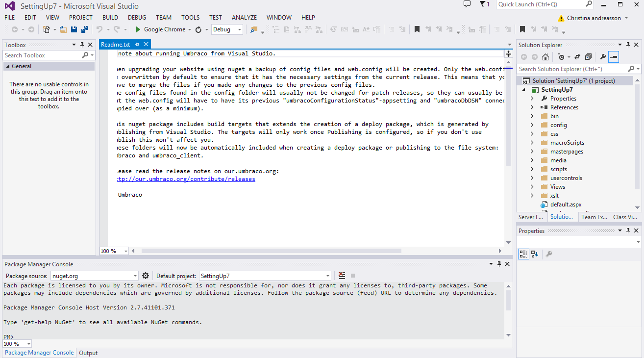644x358 pixels.
Task: Click the Categorized view icon in Properties
Action: pyautogui.click(x=523, y=254)
